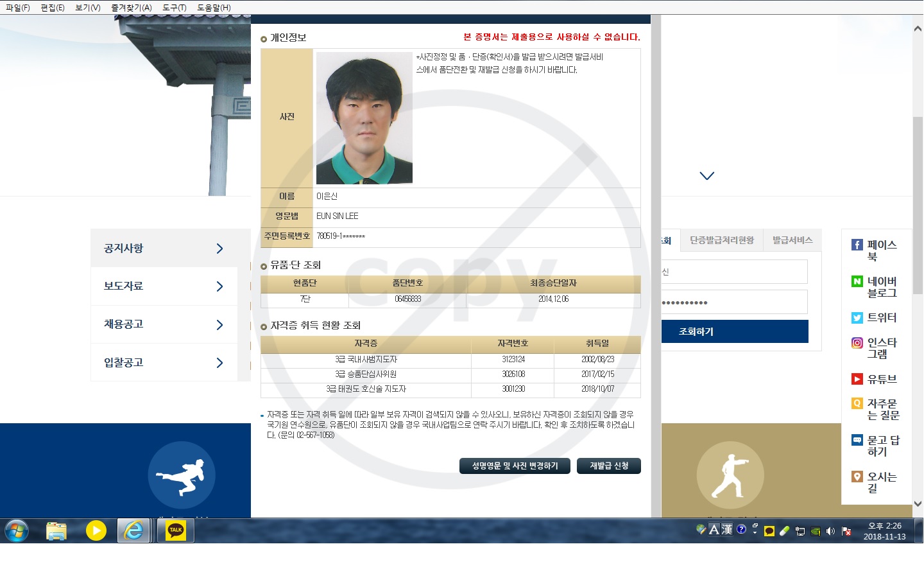This screenshot has height=578, width=924.
Task: Expand the 보도자료 menu arrow
Action: (x=219, y=286)
